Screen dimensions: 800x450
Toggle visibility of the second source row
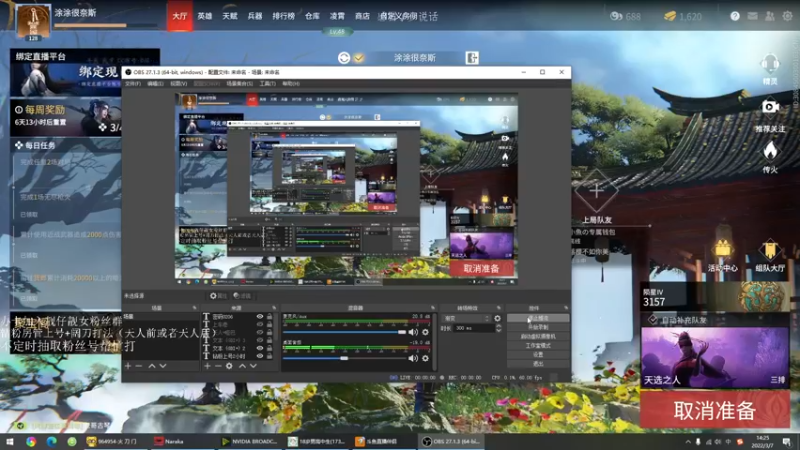260,324
